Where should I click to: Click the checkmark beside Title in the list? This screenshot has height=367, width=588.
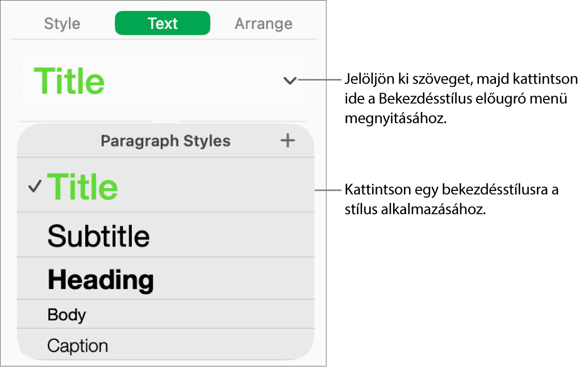pos(35,186)
